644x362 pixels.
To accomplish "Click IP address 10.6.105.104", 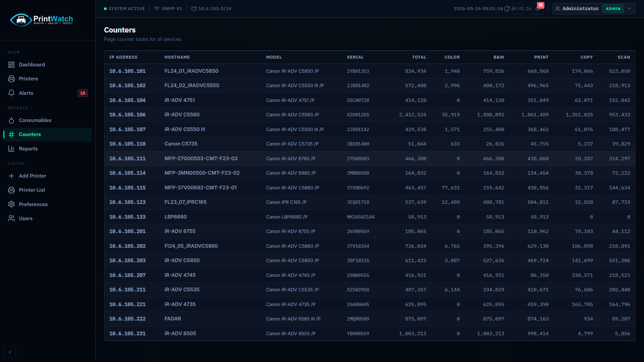I will 127,100.
